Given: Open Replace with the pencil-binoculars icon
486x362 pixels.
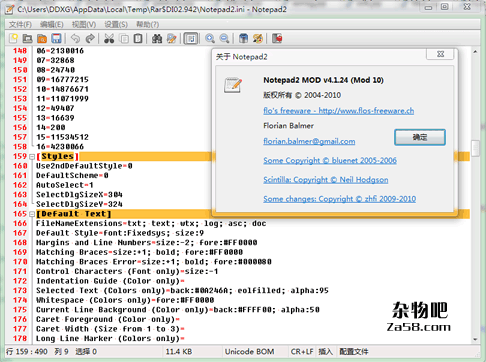Looking at the screenshot, I should point(172,39).
